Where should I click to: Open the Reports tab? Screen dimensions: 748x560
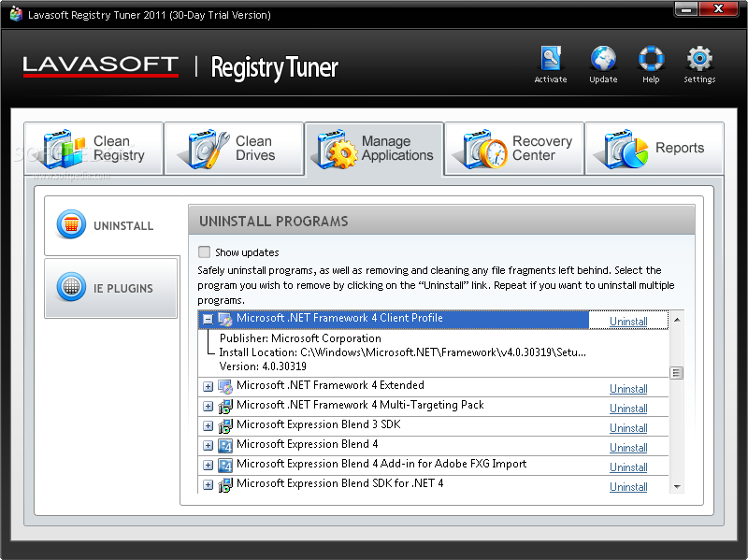pos(654,149)
